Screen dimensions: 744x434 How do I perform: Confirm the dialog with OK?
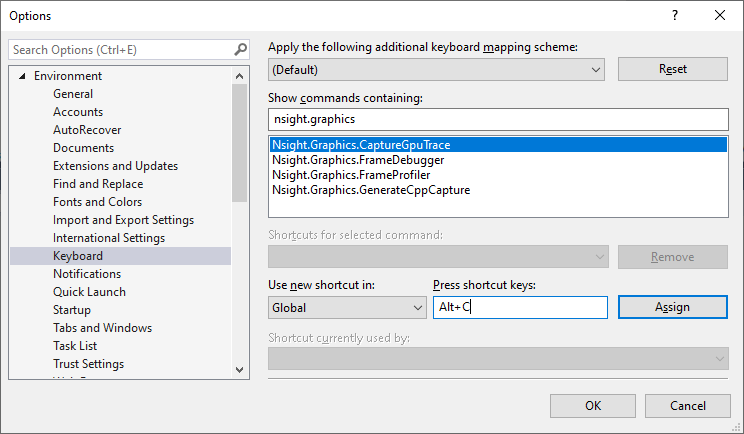[593, 405]
